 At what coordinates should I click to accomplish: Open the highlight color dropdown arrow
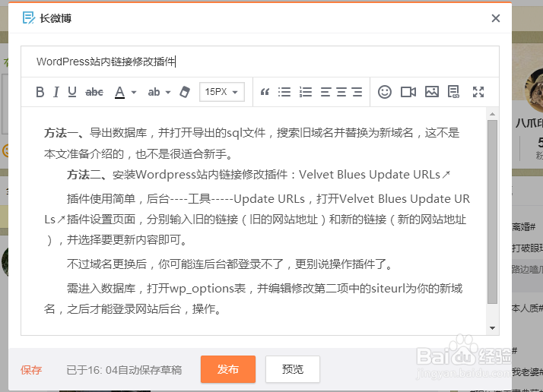[168, 93]
